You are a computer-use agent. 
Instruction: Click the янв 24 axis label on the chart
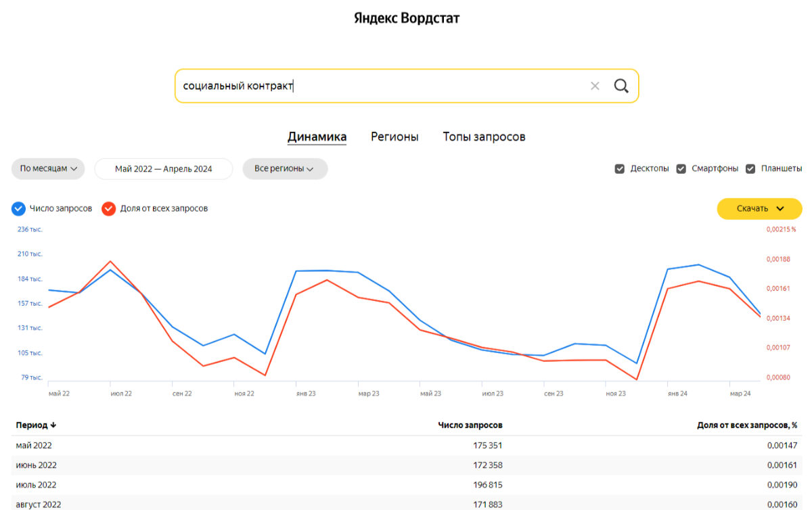coord(678,393)
